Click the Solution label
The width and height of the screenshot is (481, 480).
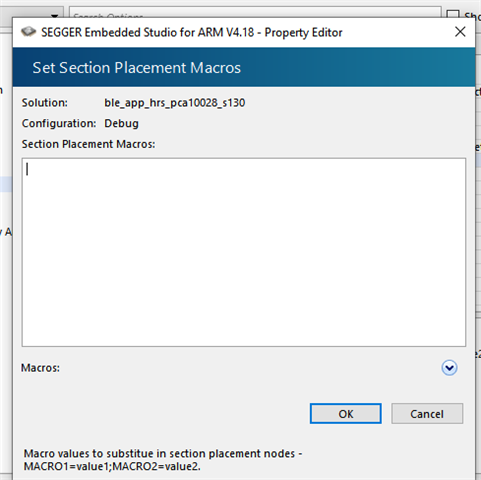tap(45, 103)
